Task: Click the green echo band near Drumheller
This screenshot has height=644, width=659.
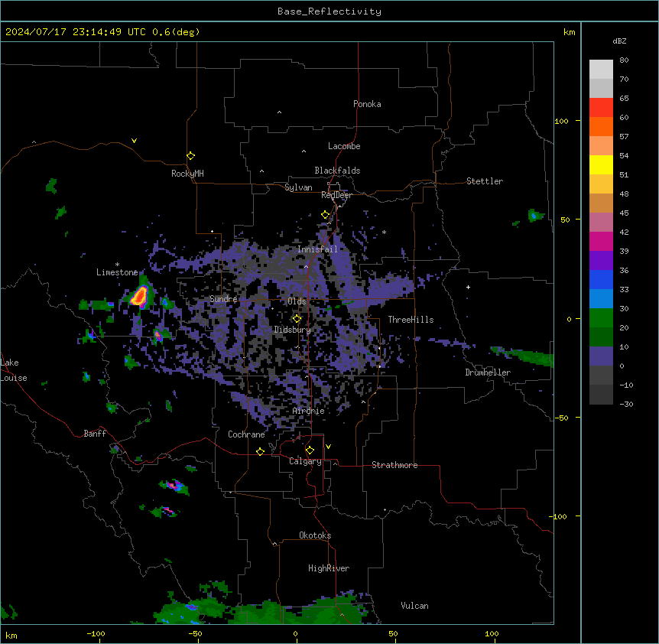Action: pyautogui.click(x=523, y=356)
